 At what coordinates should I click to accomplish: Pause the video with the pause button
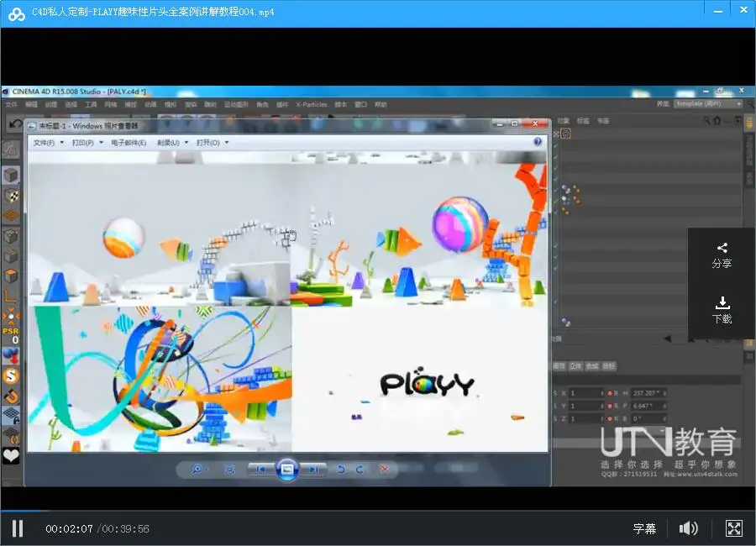click(x=18, y=528)
